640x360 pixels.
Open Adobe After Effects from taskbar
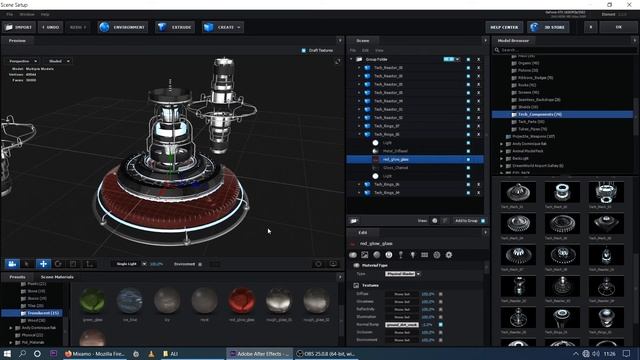tap(259, 353)
